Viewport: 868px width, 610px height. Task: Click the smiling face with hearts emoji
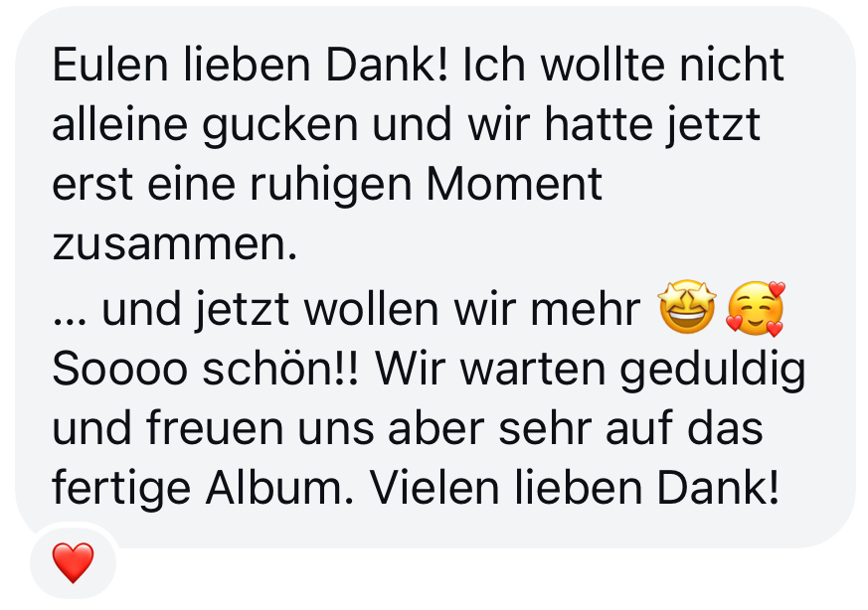coord(757,308)
